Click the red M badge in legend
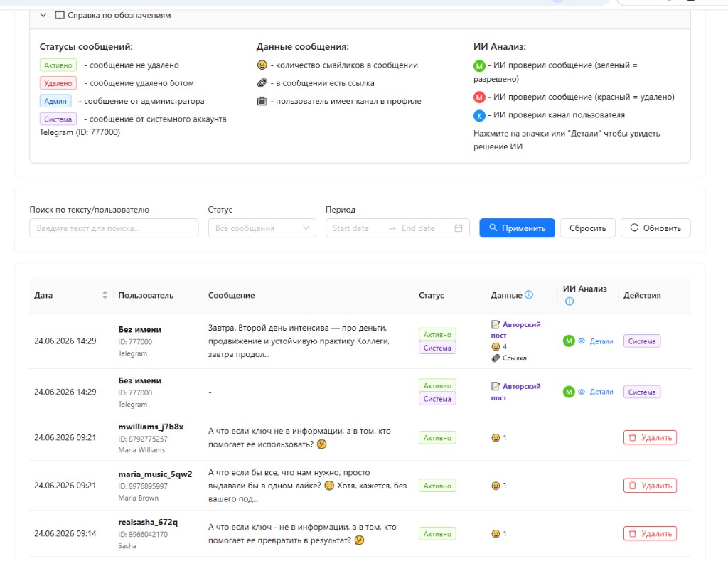Image resolution: width=728 pixels, height=561 pixels. coord(479,97)
